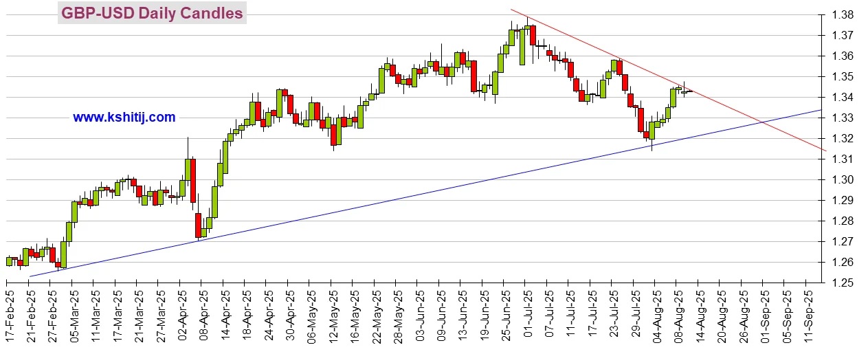Click the 1.38 price label on the y-axis
Image resolution: width=868 pixels, height=354 pixels.
coord(841,15)
